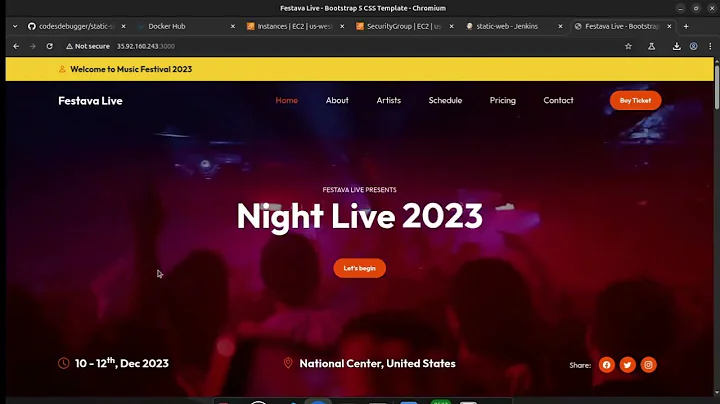
Task: Click the FESTAVA LIVE PRESENTS caption
Action: coord(360,190)
